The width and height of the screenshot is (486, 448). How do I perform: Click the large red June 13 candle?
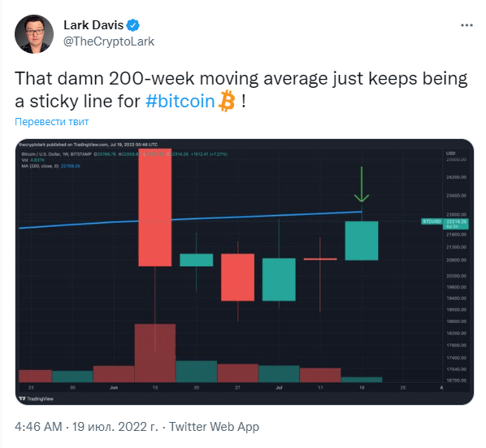154,207
